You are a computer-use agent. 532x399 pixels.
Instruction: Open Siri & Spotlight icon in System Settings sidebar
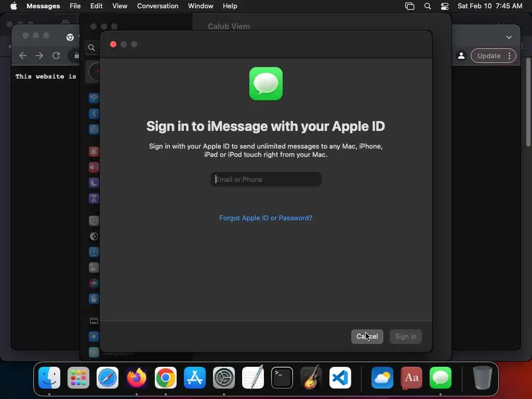tap(94, 283)
